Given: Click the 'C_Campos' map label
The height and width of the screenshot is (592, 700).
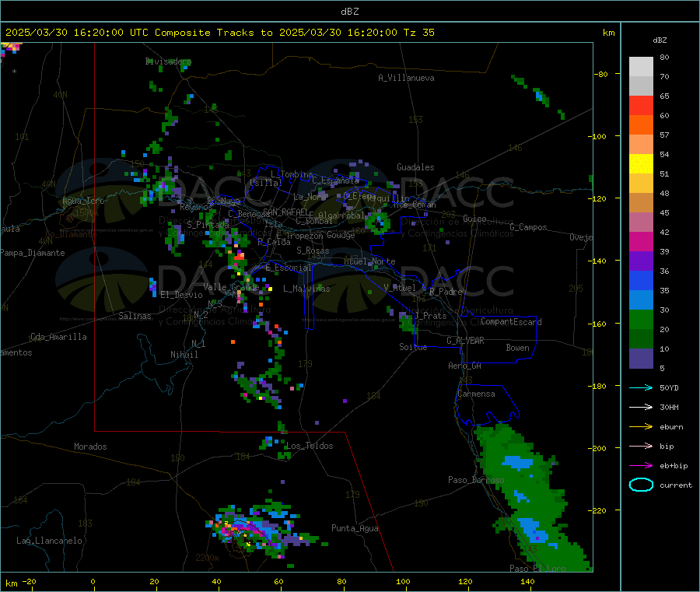Looking at the screenshot, I should tap(528, 227).
